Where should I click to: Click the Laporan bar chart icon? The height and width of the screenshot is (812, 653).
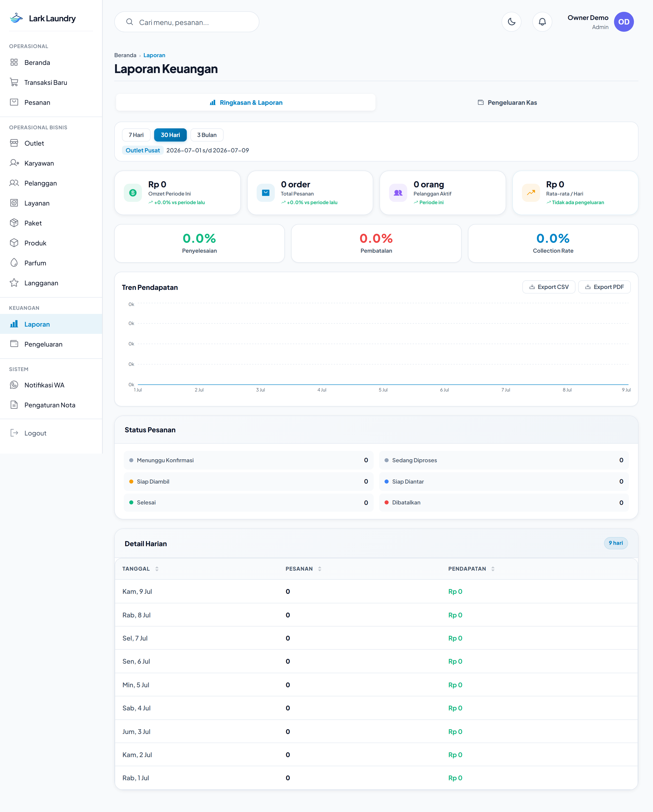[14, 324]
